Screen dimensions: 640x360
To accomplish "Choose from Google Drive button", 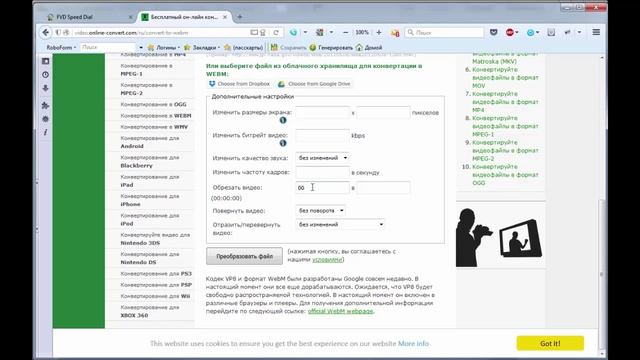I will pyautogui.click(x=314, y=84).
